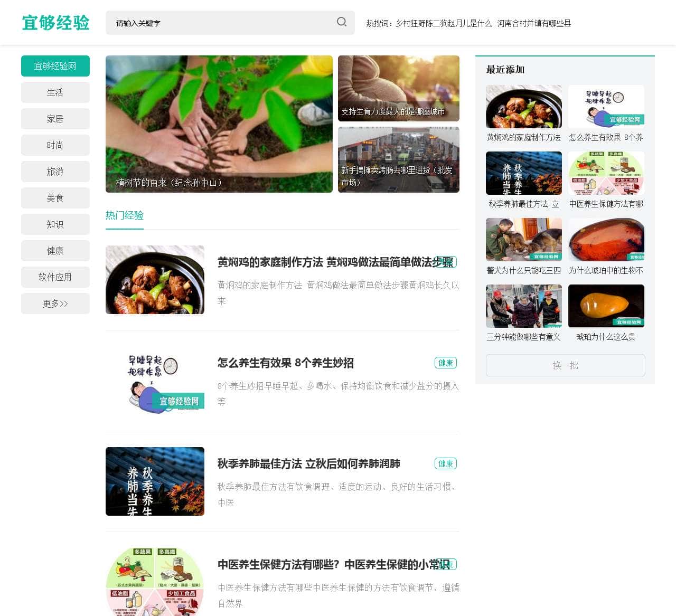Click 三分钟能做哪些有意义 caption link
The image size is (676, 616).
(x=524, y=337)
